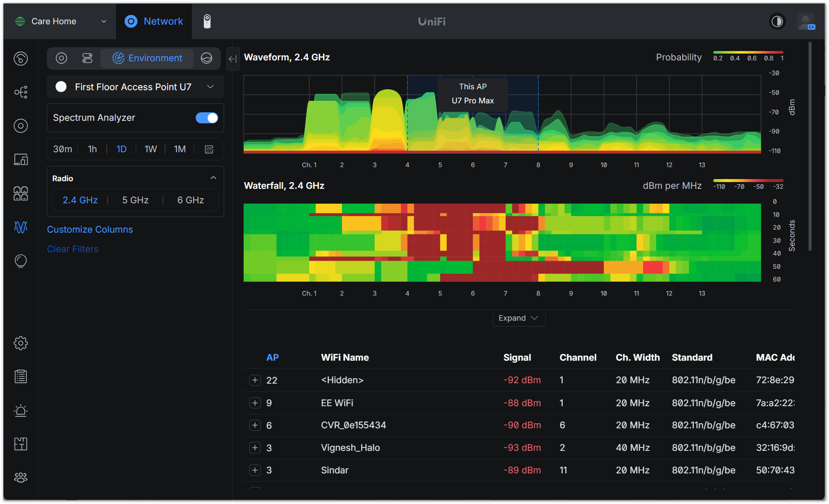
Task: Select the 1M time range
Action: click(180, 149)
